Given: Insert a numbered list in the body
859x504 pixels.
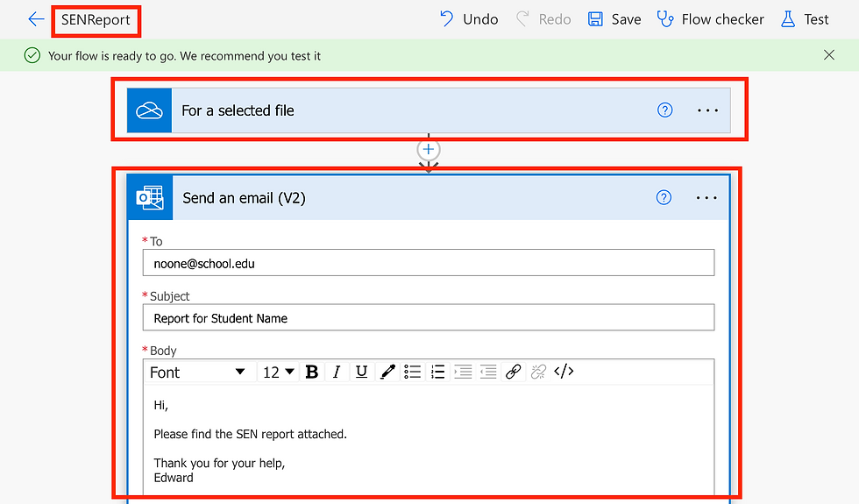Looking at the screenshot, I should 437,372.
